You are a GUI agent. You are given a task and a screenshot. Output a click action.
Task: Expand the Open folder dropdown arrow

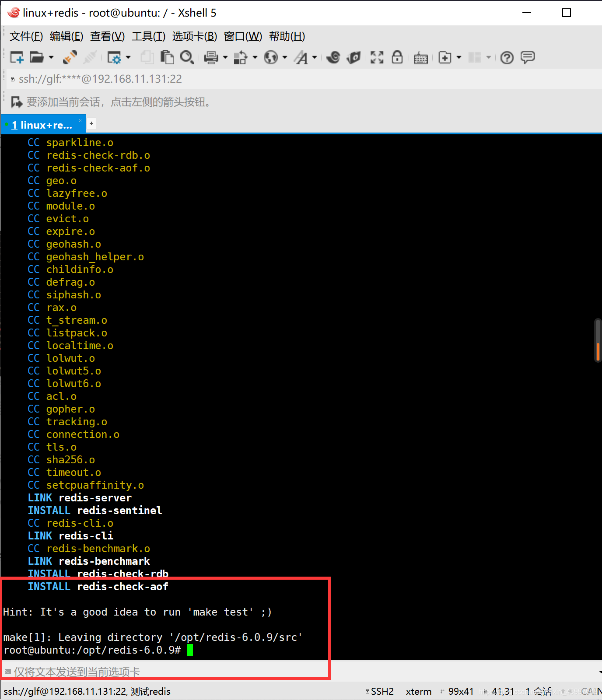(x=51, y=57)
